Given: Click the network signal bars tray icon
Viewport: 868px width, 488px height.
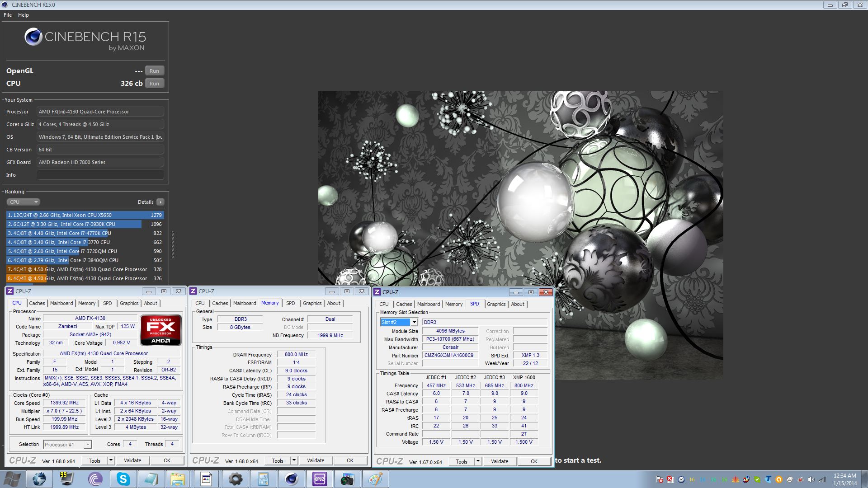Looking at the screenshot, I should [x=822, y=479].
